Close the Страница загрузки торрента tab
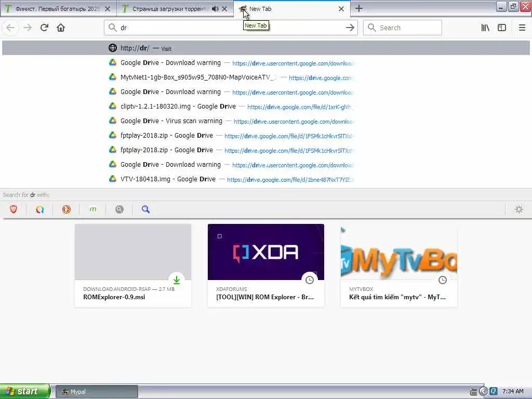Screen dimensions: 532x399 click(x=224, y=9)
